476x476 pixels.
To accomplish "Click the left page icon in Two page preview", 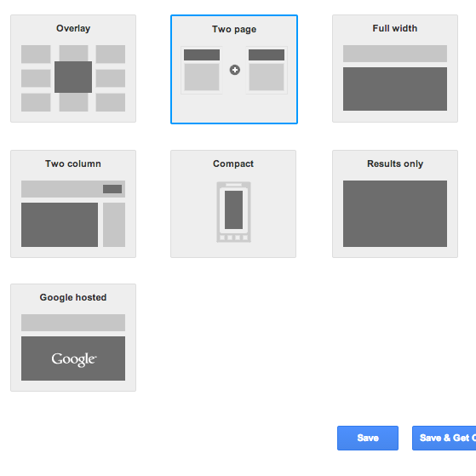I will pos(202,70).
